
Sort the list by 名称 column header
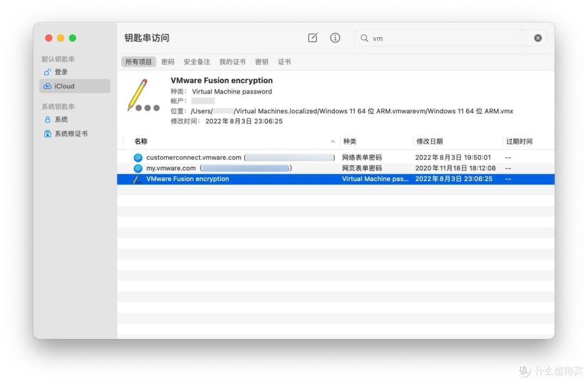point(140,141)
